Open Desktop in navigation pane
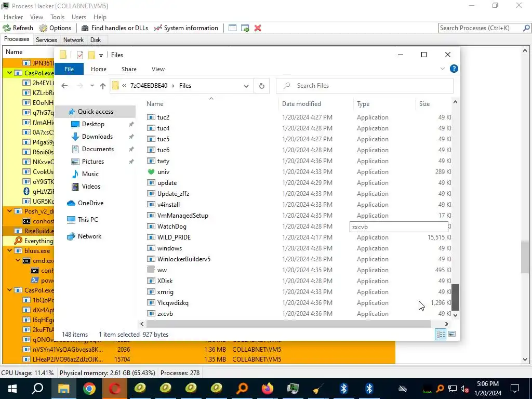 click(93, 124)
